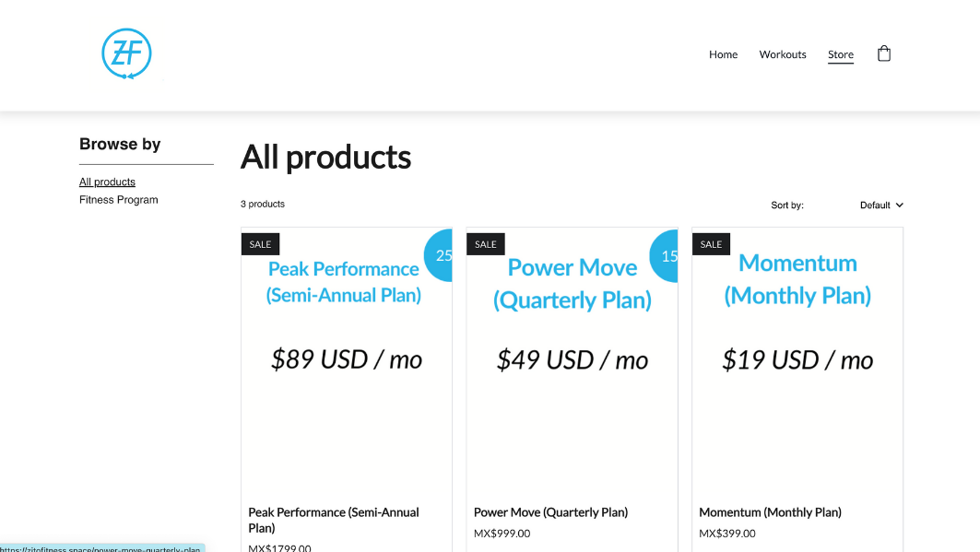Click the blue 15 discount circle badge
This screenshot has width=980, height=552.
point(666,255)
